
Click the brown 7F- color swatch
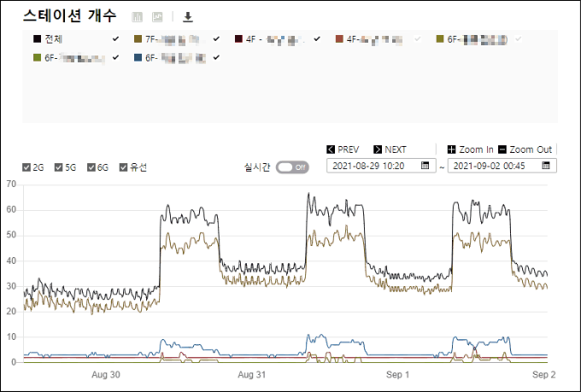pyautogui.click(x=138, y=38)
